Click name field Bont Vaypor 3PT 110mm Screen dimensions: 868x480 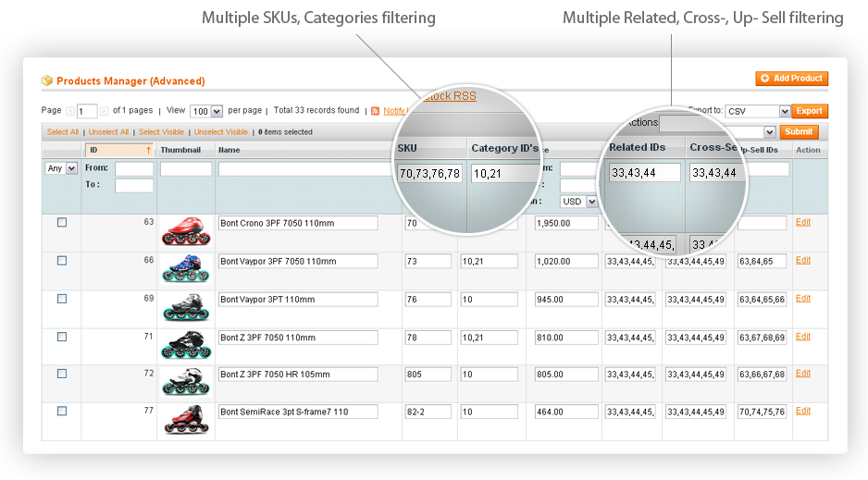click(x=298, y=300)
